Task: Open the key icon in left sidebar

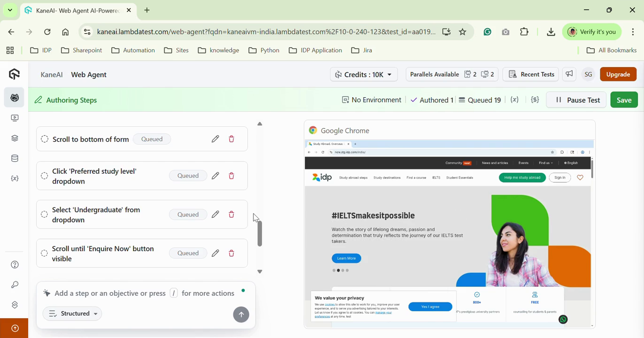Action: click(x=15, y=285)
